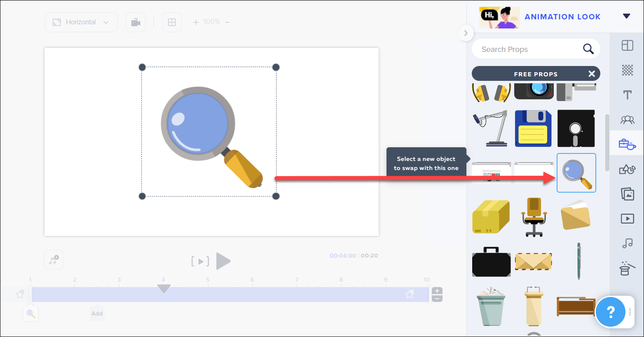Viewport: 644px width, 337px height.
Task: Open the Music panel icon
Action: coord(627,243)
